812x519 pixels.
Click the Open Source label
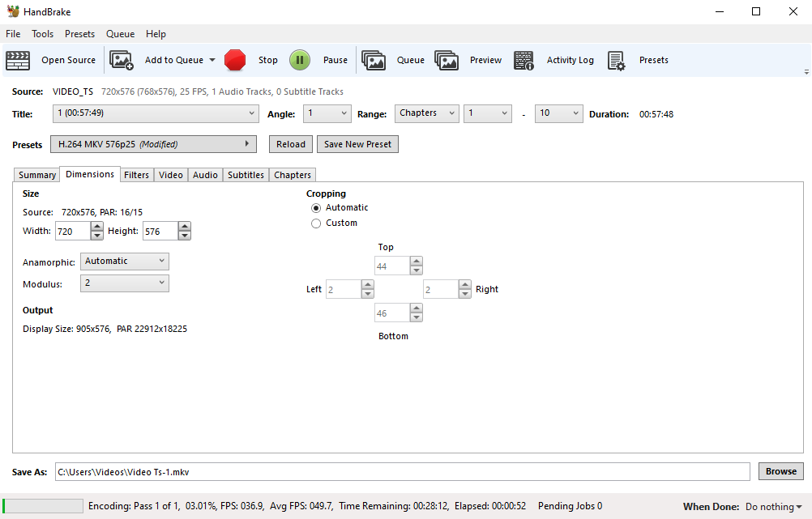click(x=68, y=60)
